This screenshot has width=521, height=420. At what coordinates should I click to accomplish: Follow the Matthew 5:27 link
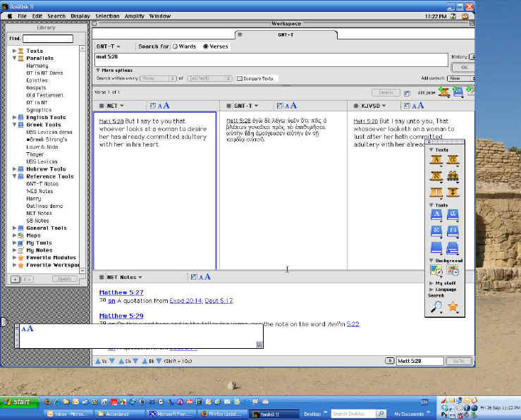tap(121, 292)
